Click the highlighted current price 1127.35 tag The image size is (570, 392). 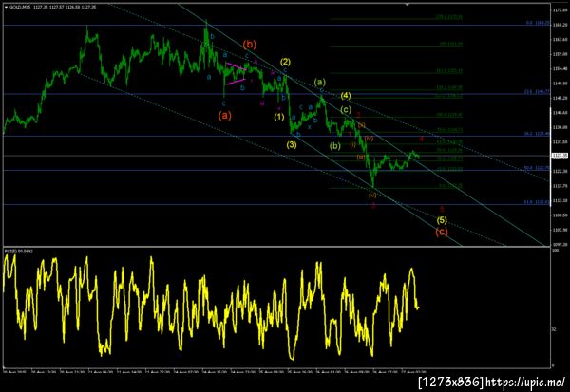coord(558,156)
